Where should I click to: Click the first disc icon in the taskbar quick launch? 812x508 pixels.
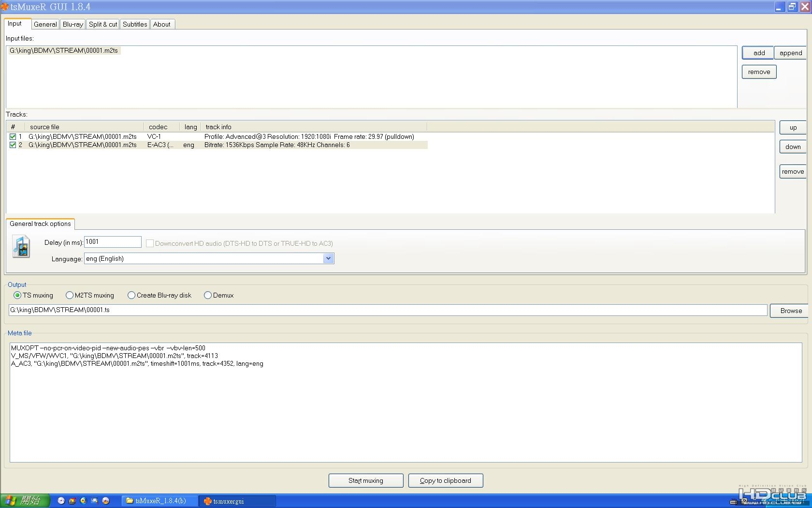(61, 501)
